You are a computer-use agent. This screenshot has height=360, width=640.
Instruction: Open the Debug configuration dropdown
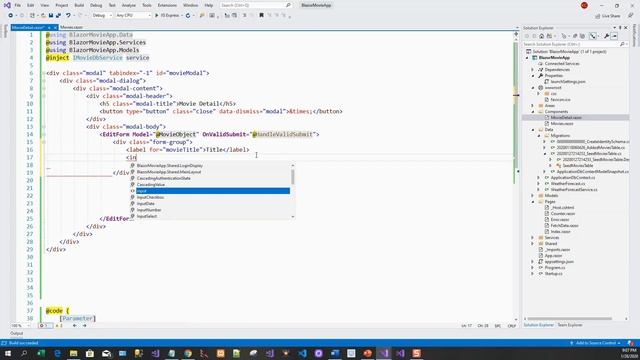102,16
